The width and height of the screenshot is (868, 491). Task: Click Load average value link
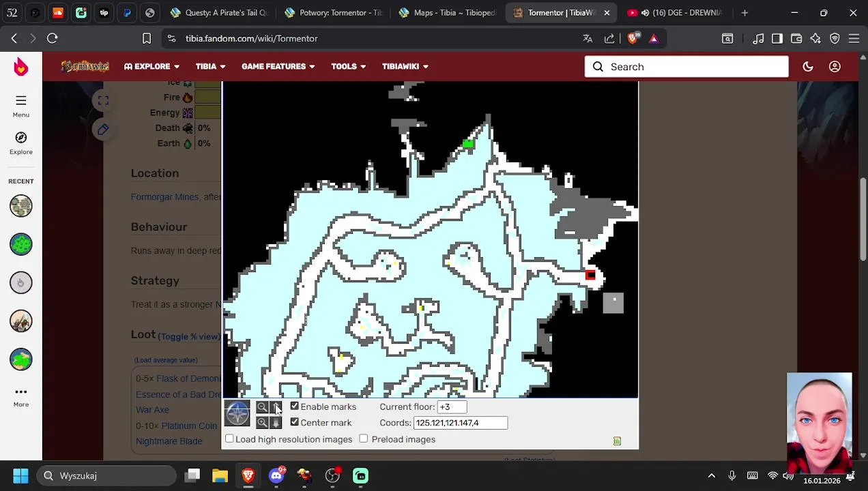tap(166, 360)
